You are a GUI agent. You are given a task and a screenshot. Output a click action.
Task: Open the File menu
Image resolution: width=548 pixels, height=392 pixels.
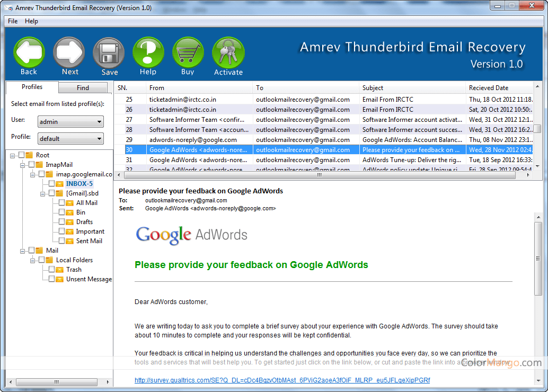coord(13,21)
